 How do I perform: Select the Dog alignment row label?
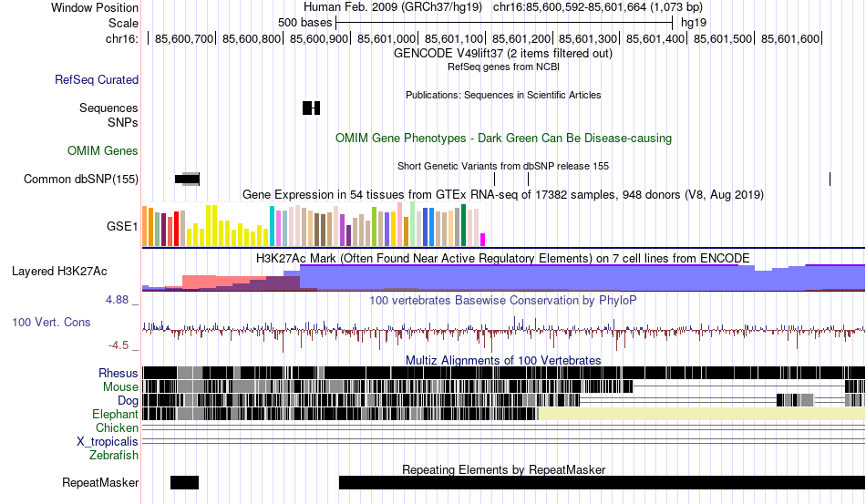pos(128,401)
